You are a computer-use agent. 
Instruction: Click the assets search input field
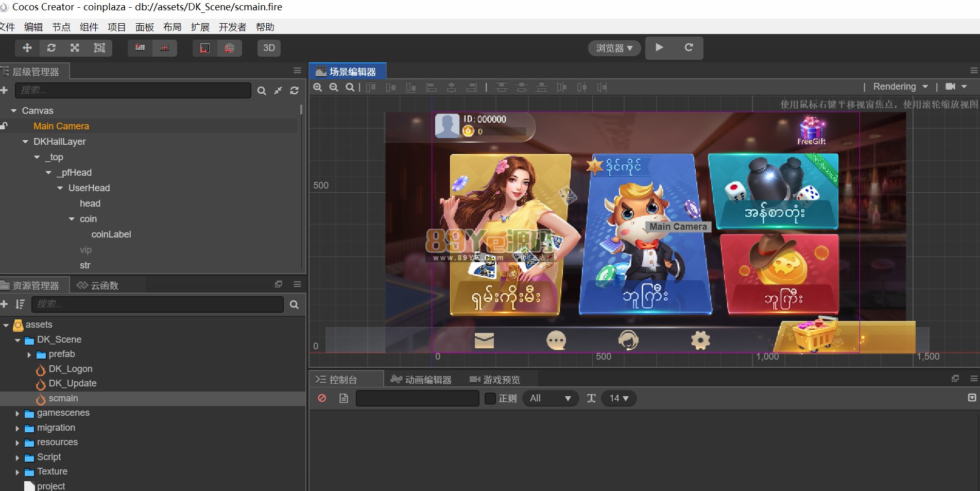(158, 304)
